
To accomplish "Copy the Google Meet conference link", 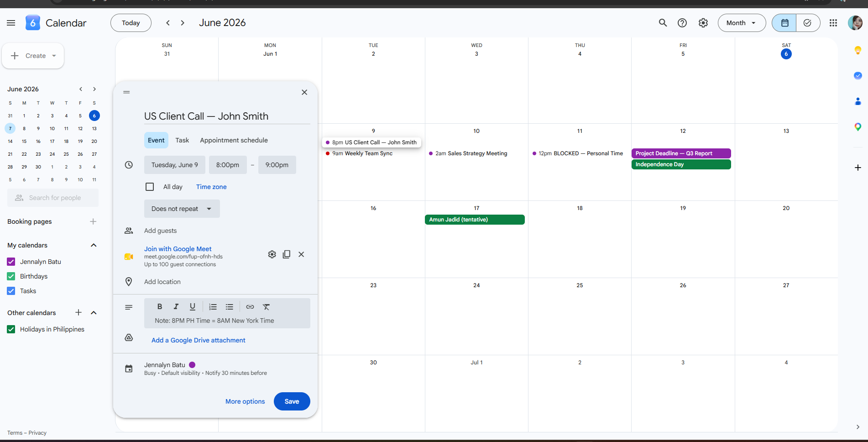I will tap(287, 254).
